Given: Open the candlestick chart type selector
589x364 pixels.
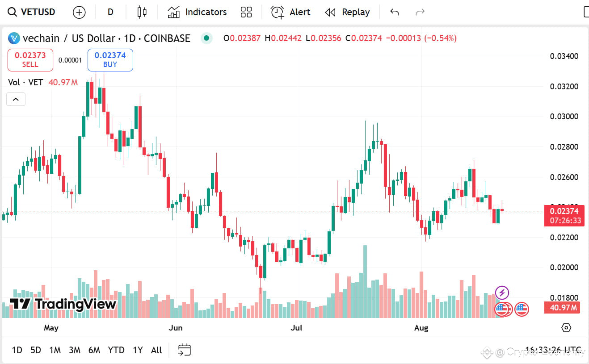Looking at the screenshot, I should click(142, 12).
